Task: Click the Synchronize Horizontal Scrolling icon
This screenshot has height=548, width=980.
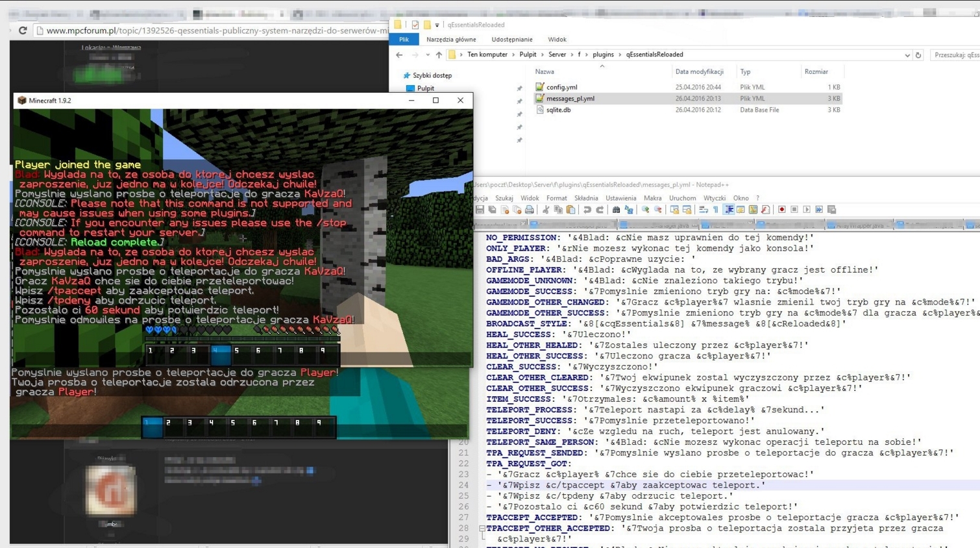Action: pos(687,210)
